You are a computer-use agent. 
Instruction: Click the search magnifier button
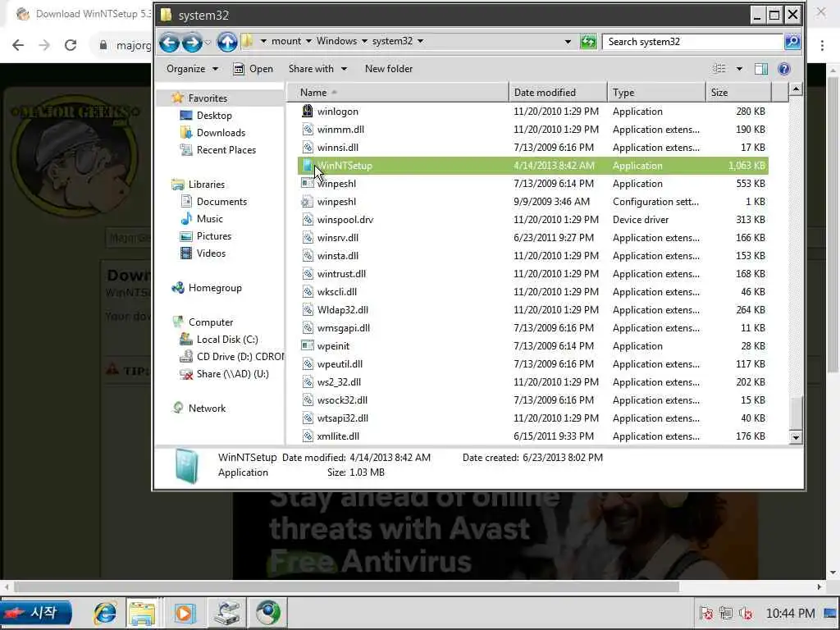[x=792, y=42]
